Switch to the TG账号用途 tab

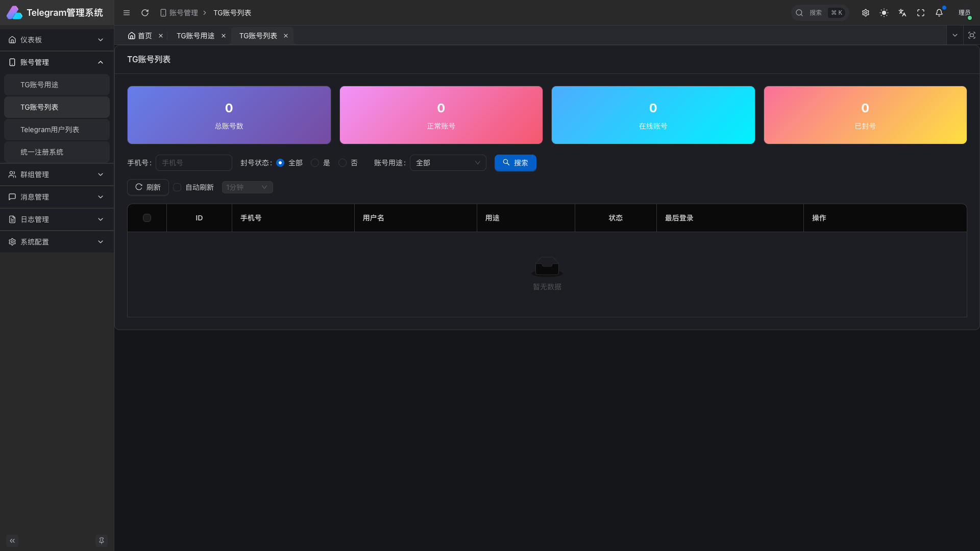(195, 36)
